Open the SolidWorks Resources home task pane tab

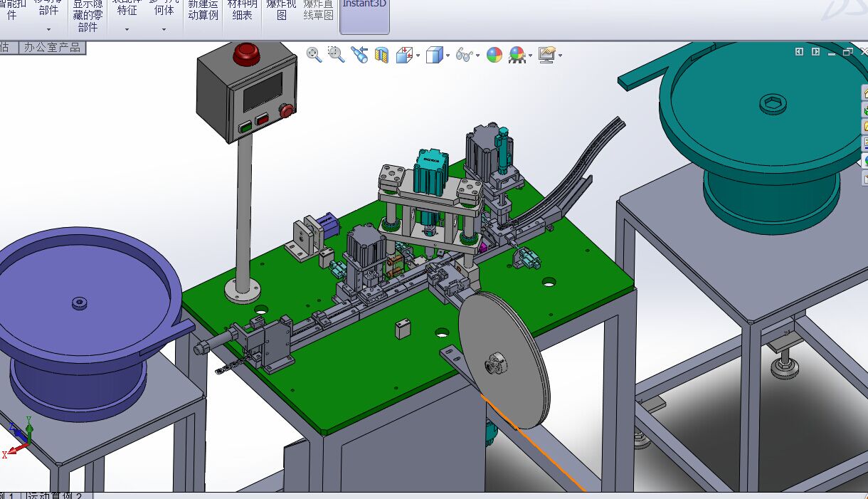(864, 93)
